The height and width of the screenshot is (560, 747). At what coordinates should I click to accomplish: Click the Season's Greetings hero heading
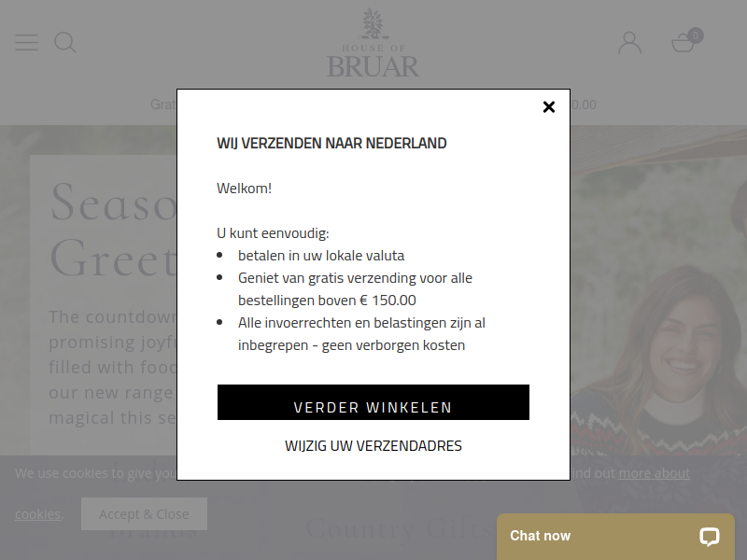click(x=113, y=231)
